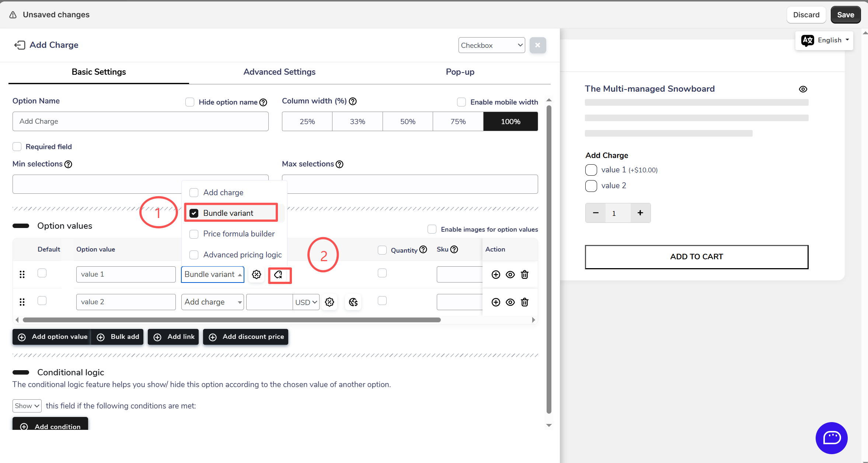Click the Save button
The height and width of the screenshot is (463, 868).
point(845,15)
